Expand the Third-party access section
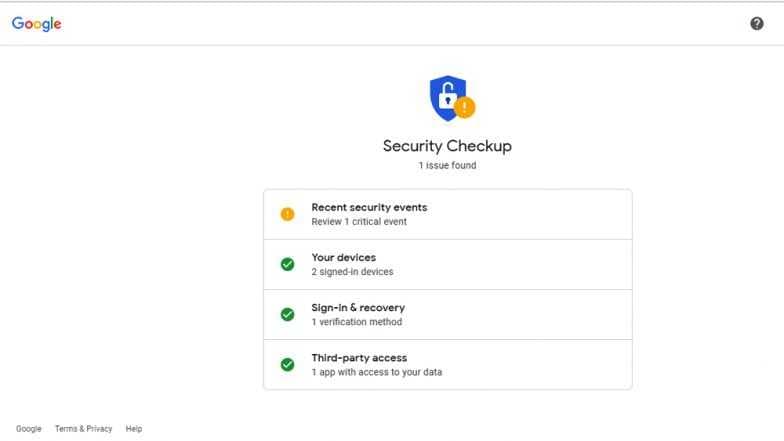 coord(448,364)
